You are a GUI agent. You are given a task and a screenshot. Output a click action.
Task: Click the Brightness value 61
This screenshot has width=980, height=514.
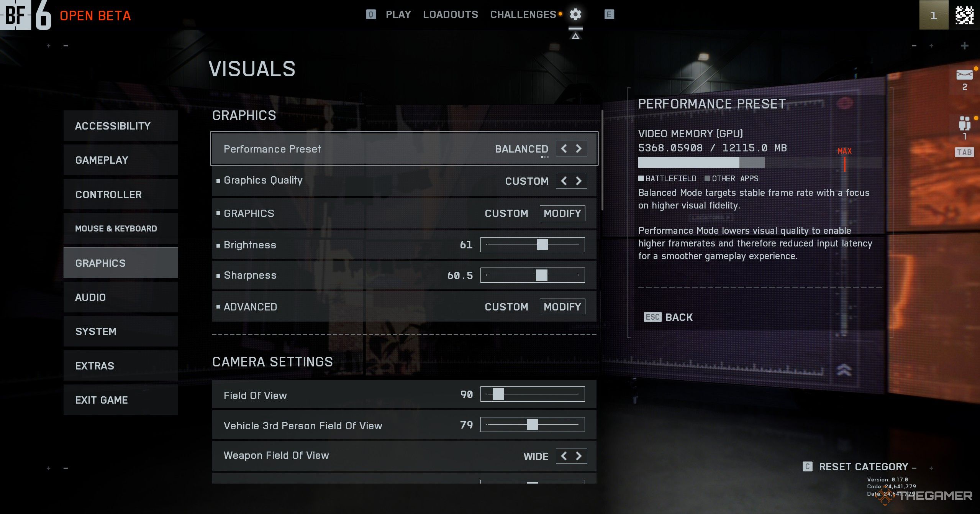(x=466, y=245)
